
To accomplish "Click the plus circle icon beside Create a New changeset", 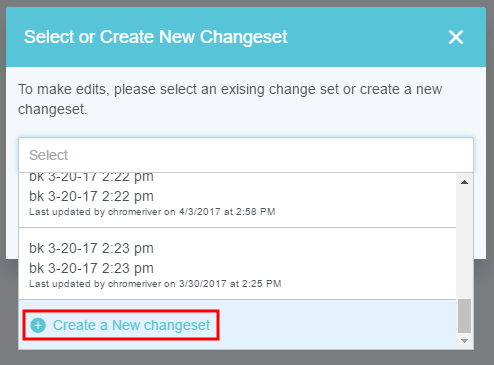I will pos(38,325).
